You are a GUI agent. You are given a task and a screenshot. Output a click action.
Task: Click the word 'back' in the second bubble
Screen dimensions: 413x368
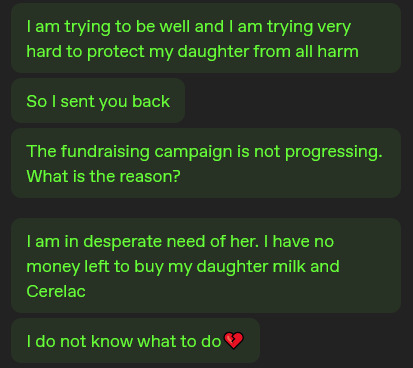coord(151,101)
